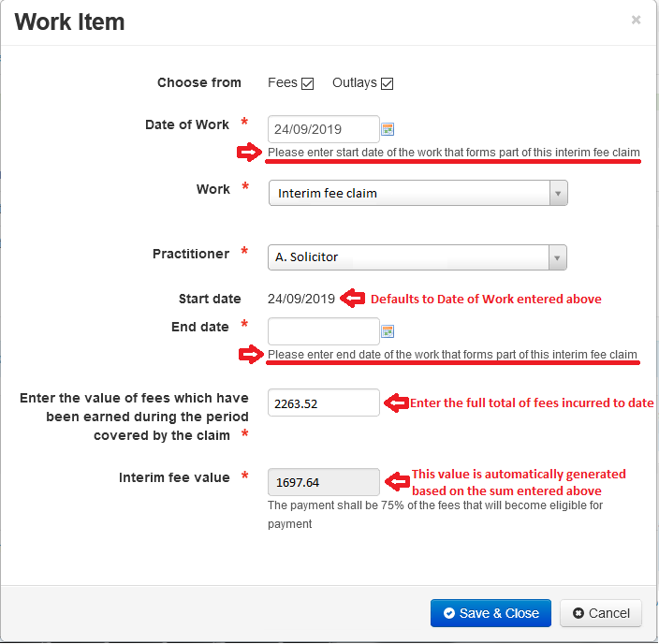Click the Save & Close button
This screenshot has height=644, width=659.
(x=491, y=613)
